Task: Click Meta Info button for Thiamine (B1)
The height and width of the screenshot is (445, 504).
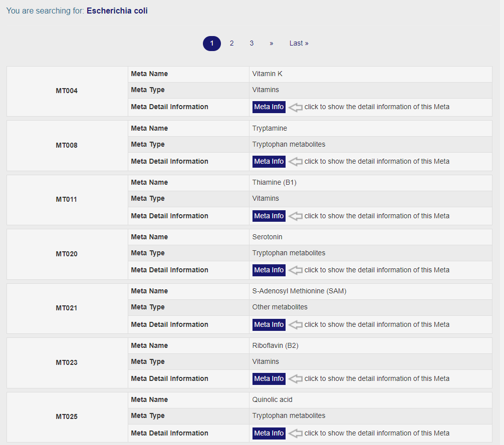Action: click(269, 216)
